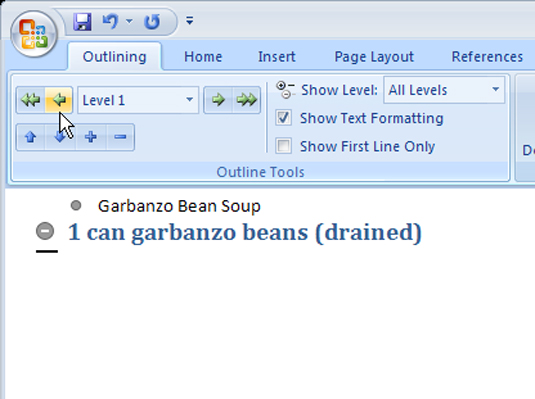This screenshot has height=399, width=535.
Task: Click the Promote to Heading 1 double-arrow icon
Action: coord(31,100)
